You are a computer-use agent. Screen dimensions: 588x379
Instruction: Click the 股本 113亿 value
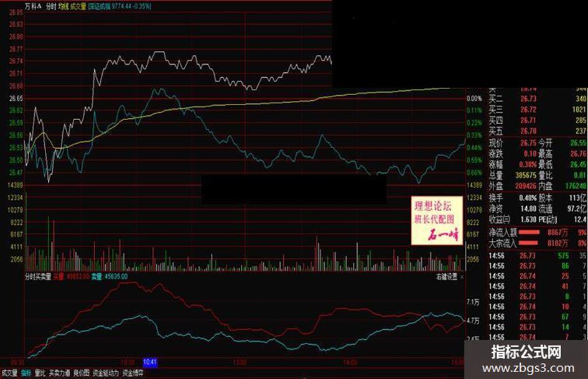(x=578, y=198)
